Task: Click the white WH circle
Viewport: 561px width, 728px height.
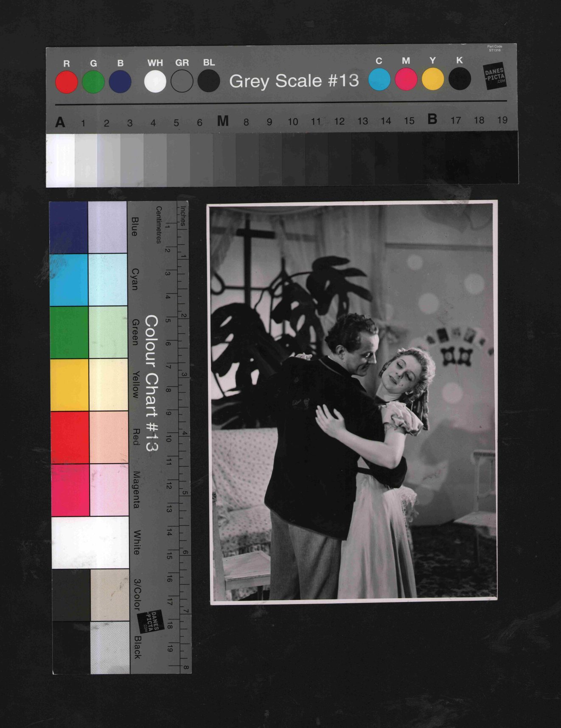Action: point(155,81)
